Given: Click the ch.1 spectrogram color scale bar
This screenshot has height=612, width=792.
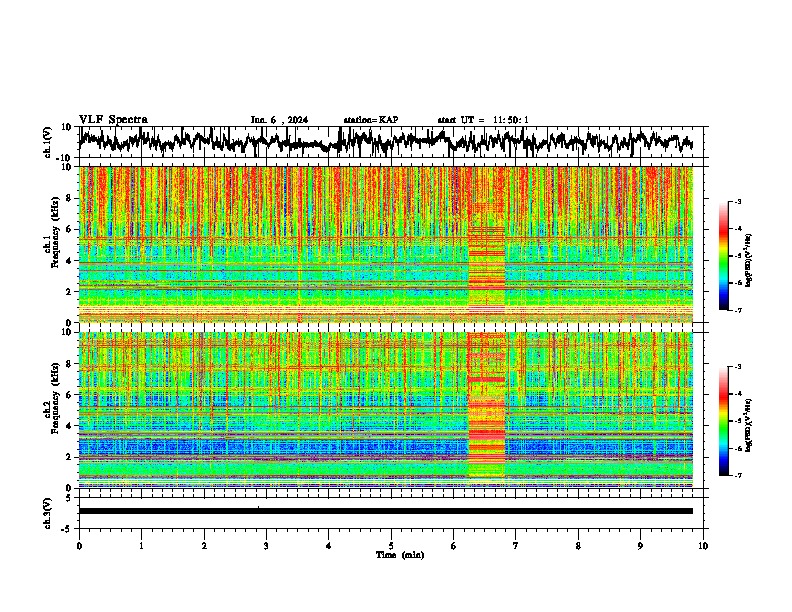Looking at the screenshot, I should [x=723, y=256].
